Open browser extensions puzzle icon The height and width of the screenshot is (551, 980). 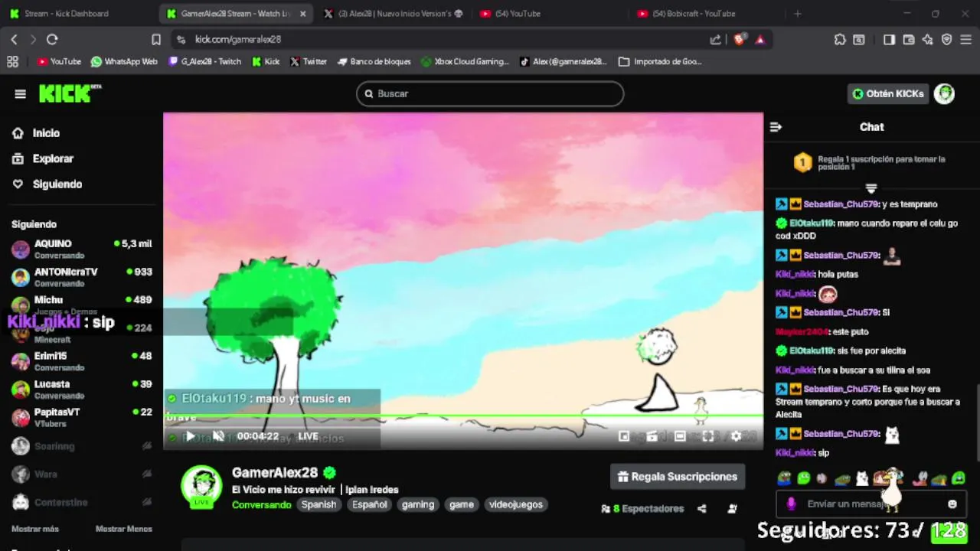coord(840,39)
